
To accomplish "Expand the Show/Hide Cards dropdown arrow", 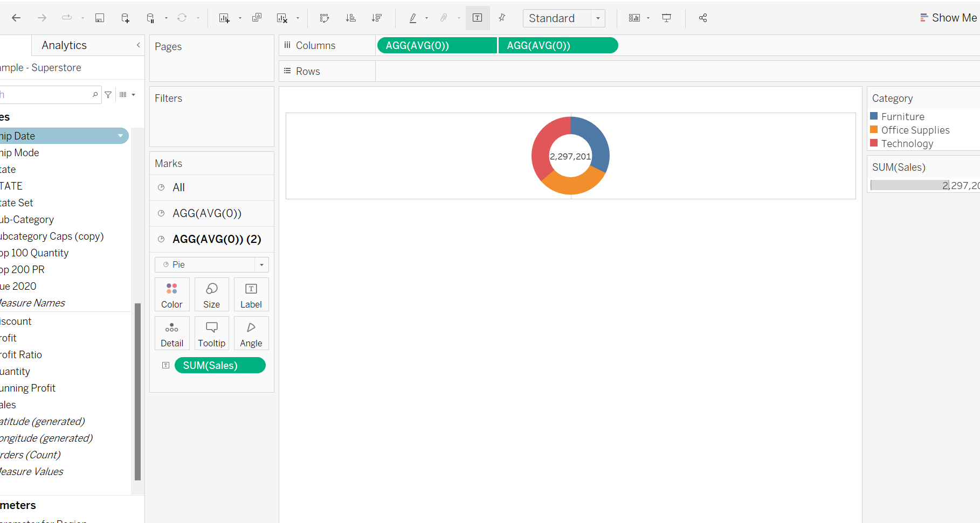I will click(648, 18).
